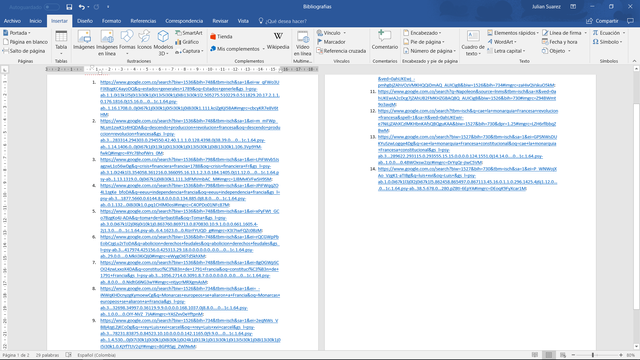Viewport: 640px width, 360px height.
Task: Insert a Salto de página
Action: tap(24, 51)
